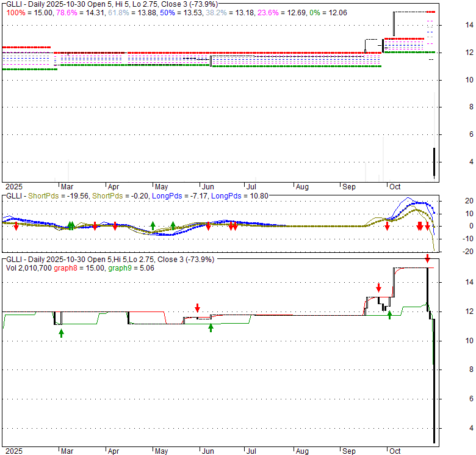Click the green buy arrow at June in the bottom chart
This screenshot has width=476, height=455.
click(211, 328)
